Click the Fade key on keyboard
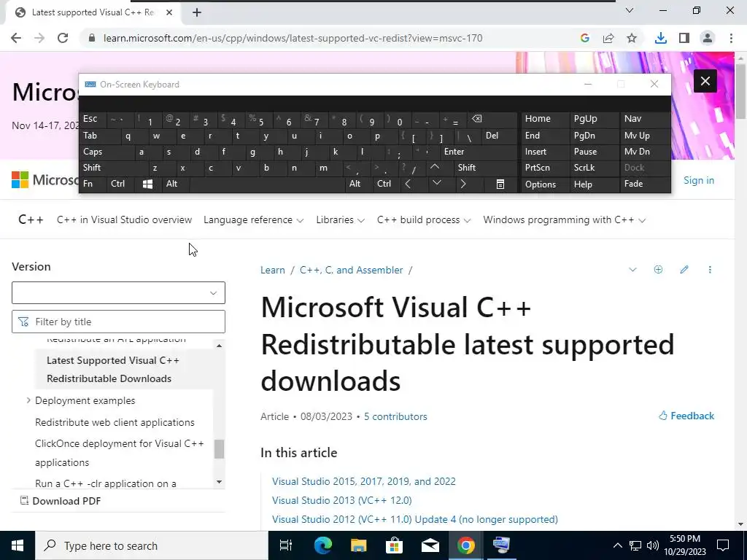 tap(634, 184)
